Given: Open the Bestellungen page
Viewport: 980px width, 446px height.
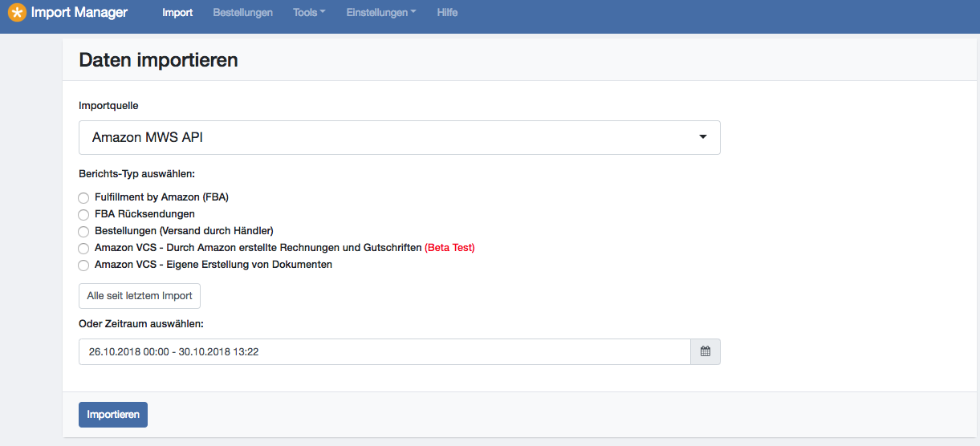Looking at the screenshot, I should 242,13.
